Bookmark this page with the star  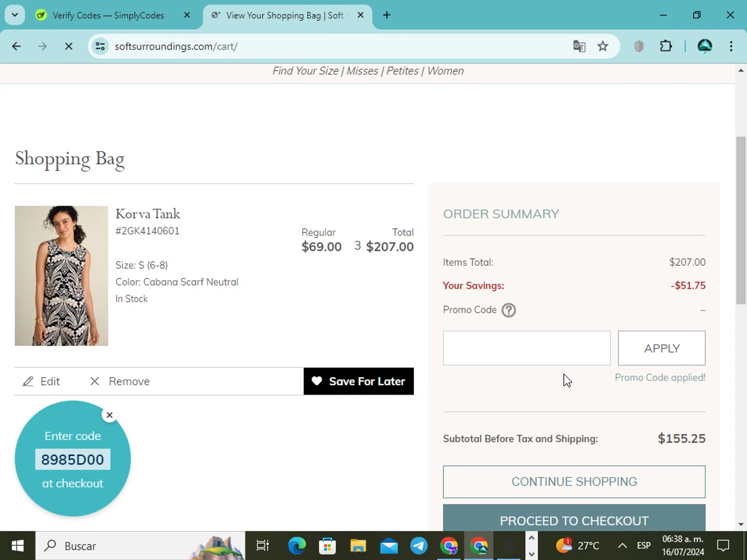click(603, 46)
